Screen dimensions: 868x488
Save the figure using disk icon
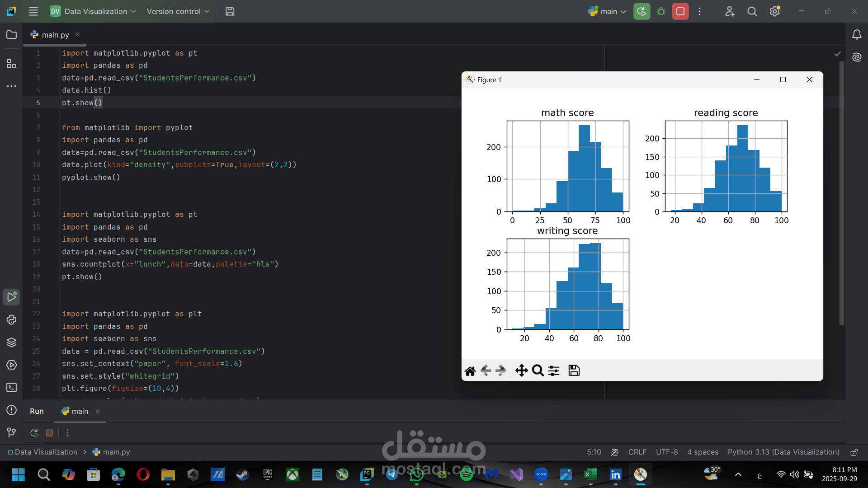pyautogui.click(x=574, y=371)
